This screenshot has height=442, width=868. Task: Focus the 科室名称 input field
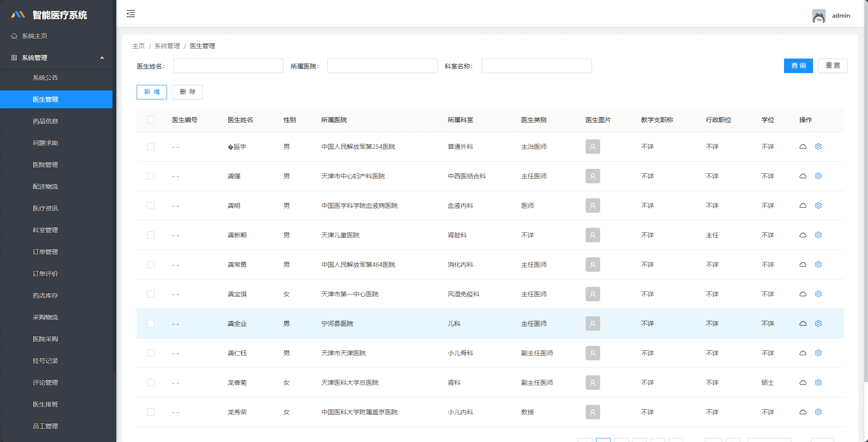pos(537,66)
